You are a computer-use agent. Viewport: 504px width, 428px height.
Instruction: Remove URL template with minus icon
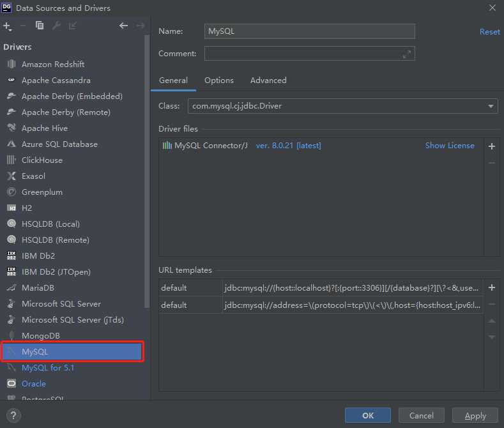tap(492, 304)
